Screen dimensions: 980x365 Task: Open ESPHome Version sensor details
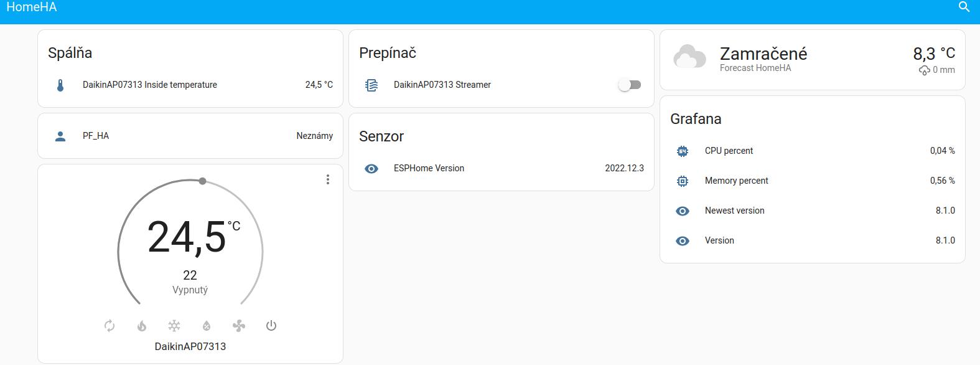pyautogui.click(x=429, y=168)
